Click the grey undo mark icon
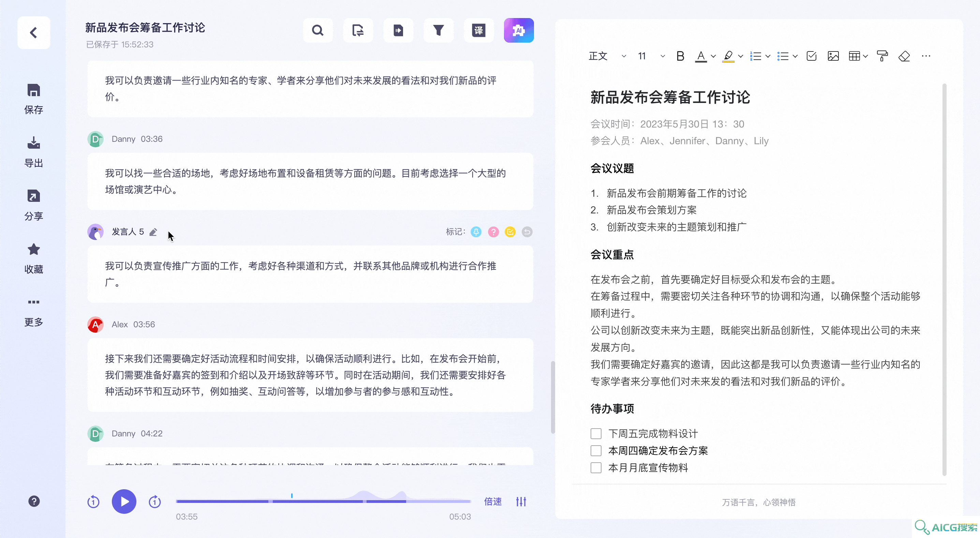 click(x=527, y=232)
